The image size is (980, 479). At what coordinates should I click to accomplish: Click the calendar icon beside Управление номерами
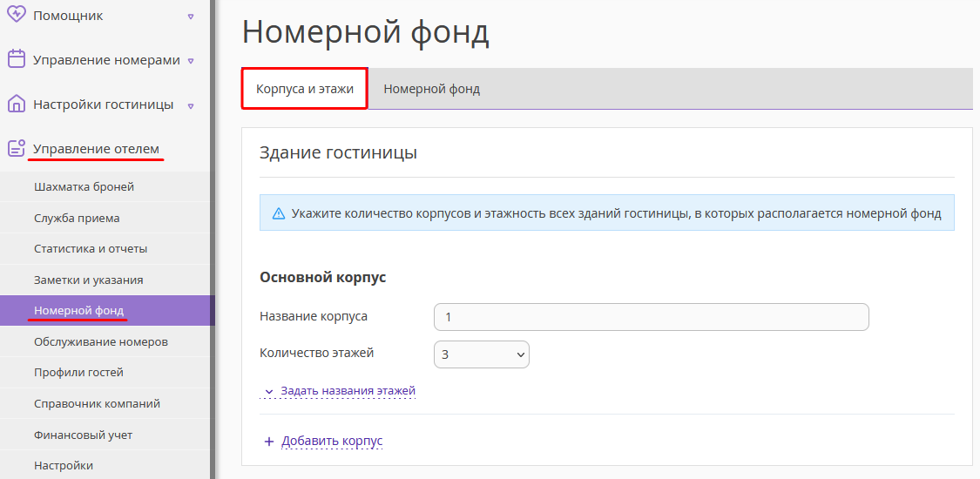17,59
